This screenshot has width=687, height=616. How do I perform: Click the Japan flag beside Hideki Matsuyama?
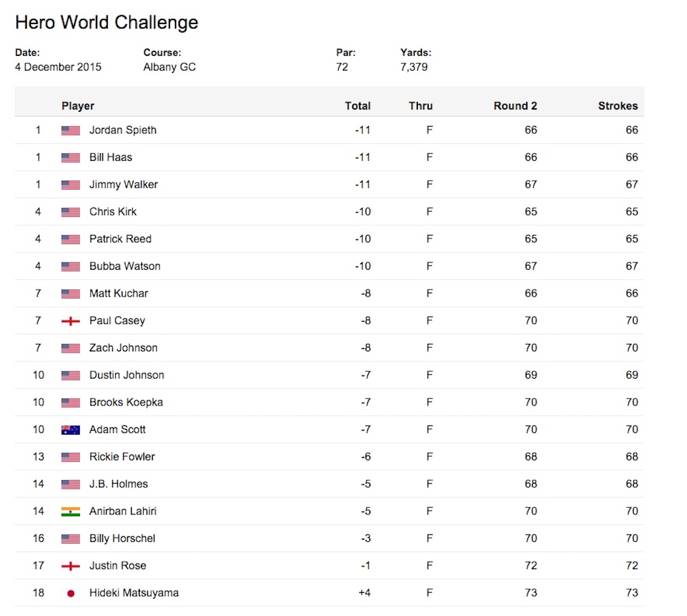71,594
